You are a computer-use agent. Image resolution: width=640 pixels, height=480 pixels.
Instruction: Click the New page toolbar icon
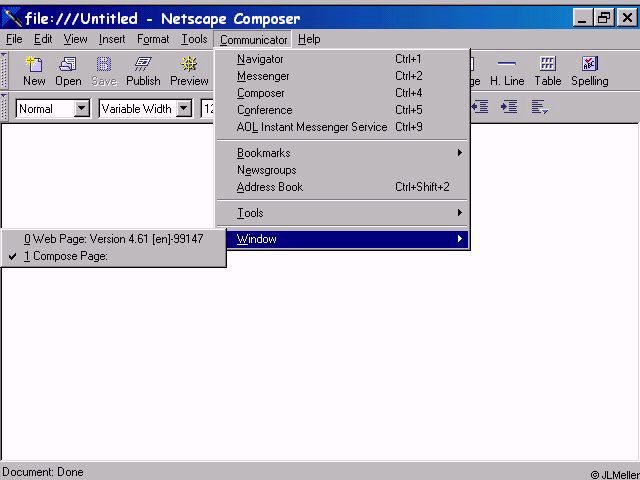[34, 71]
